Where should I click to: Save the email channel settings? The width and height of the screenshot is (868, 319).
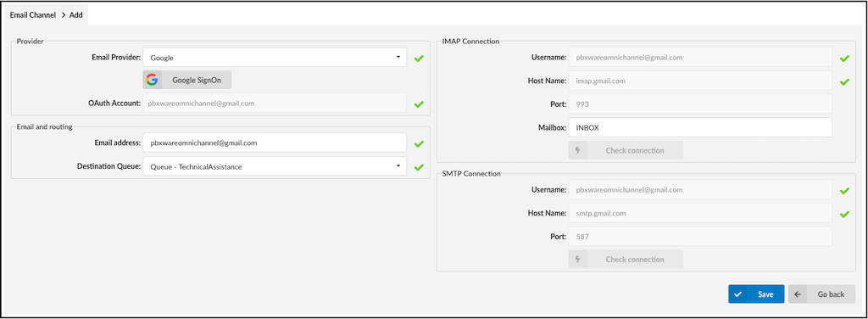[x=756, y=294]
